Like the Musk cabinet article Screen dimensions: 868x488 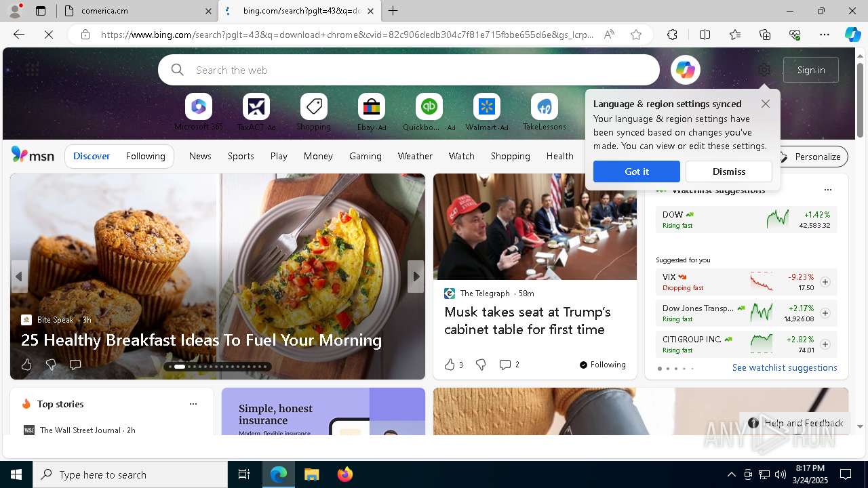coord(454,365)
